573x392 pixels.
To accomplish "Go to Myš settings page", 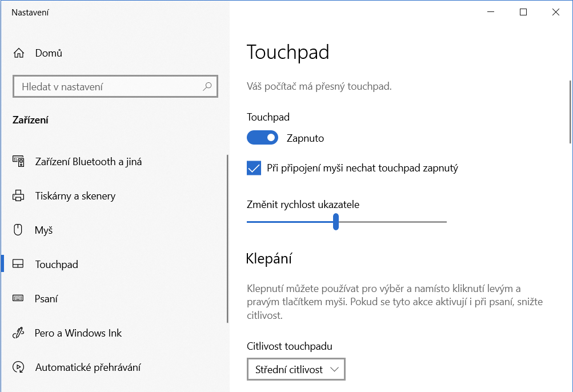I will coord(114,230).
